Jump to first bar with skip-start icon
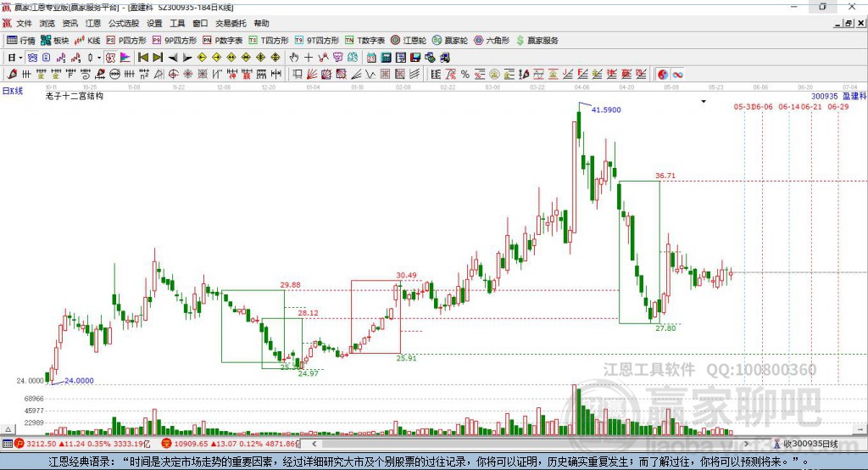Image resolution: width=868 pixels, height=470 pixels. [142, 58]
